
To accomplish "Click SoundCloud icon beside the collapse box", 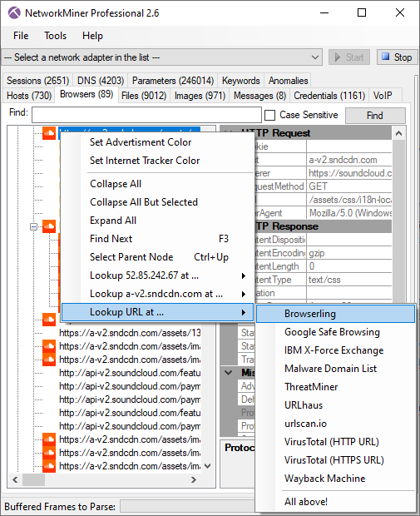I will [49, 226].
